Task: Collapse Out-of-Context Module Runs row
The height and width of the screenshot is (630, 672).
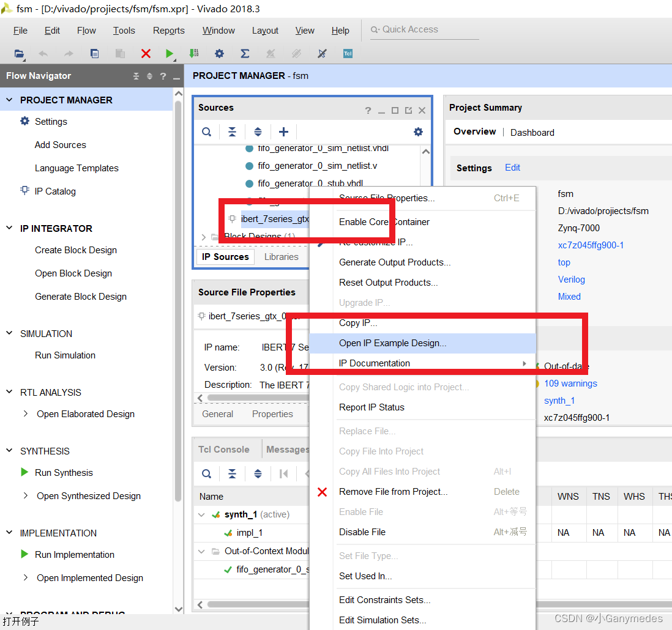Action: click(x=201, y=551)
